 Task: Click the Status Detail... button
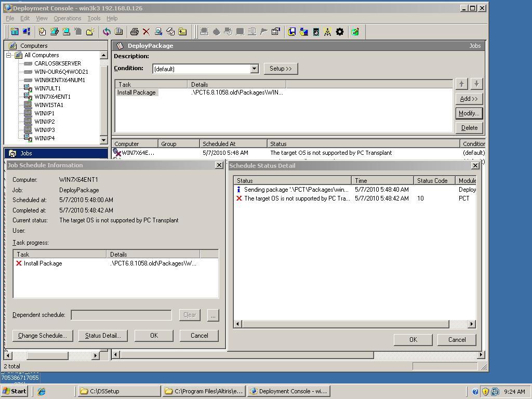pos(103,336)
